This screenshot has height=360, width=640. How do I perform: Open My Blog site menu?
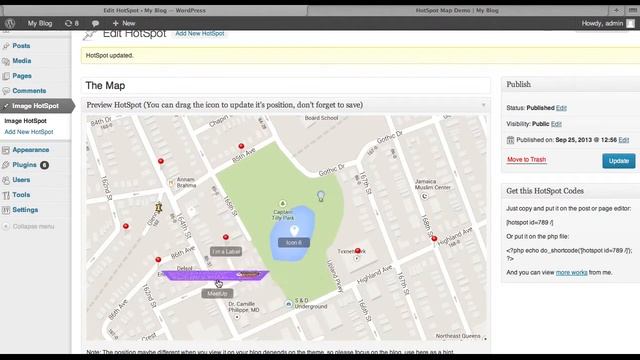click(x=40, y=23)
